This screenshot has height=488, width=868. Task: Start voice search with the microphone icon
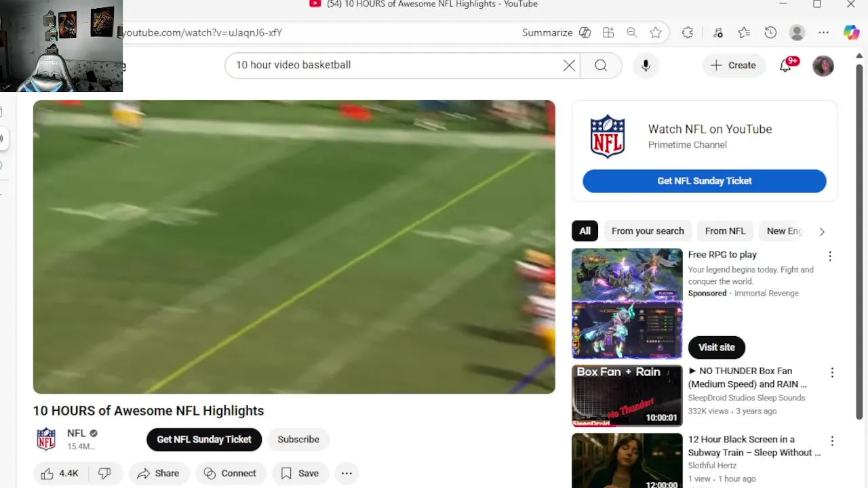(646, 66)
